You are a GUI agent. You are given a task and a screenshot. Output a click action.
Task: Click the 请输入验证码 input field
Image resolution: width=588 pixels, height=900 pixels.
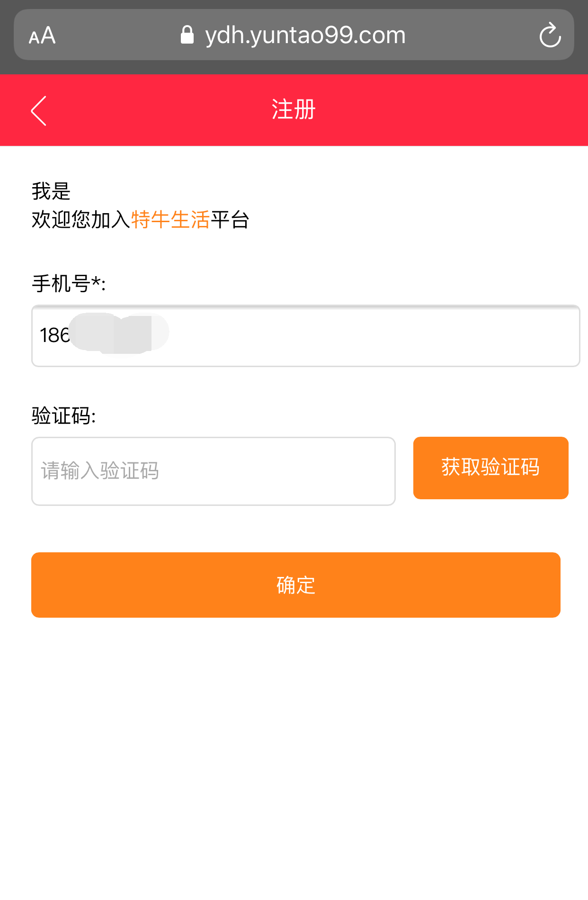[x=213, y=471]
